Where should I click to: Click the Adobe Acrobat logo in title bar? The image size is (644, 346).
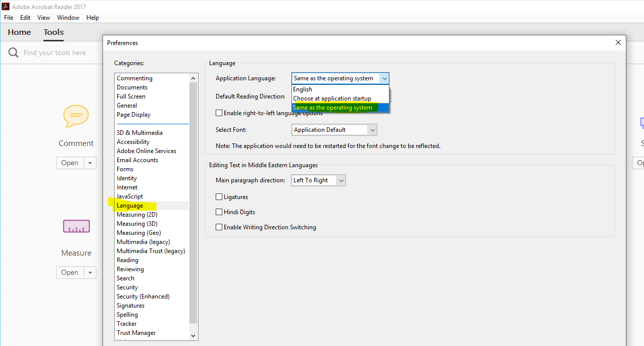tap(6, 7)
